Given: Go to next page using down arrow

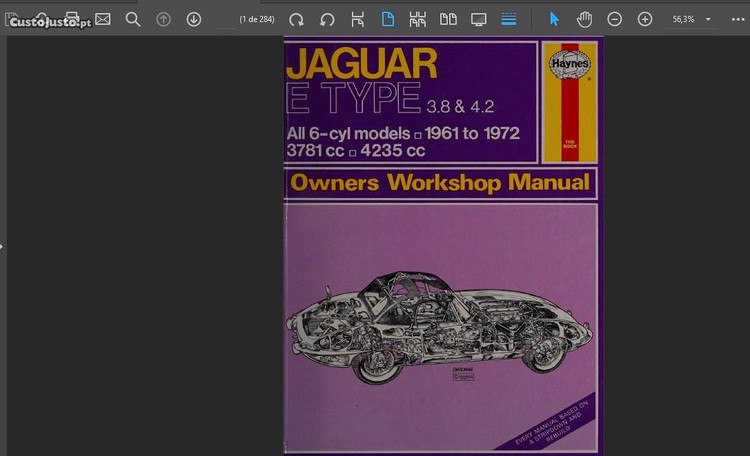Looking at the screenshot, I should (194, 19).
